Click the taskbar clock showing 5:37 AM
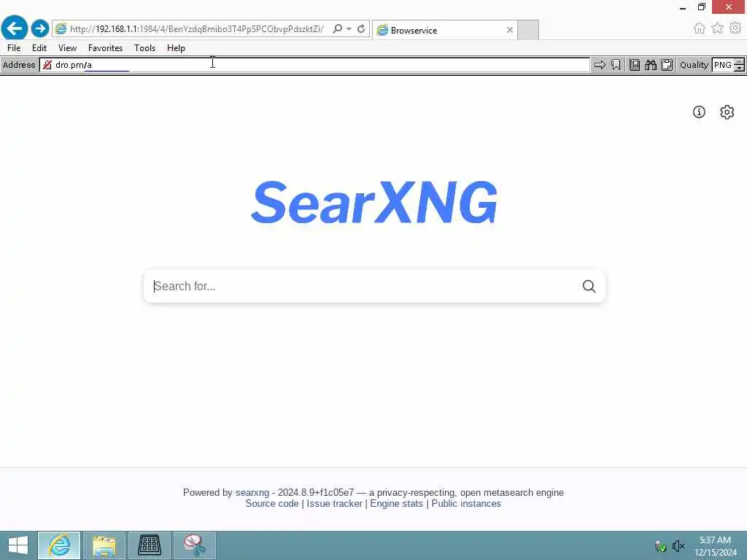 715,545
